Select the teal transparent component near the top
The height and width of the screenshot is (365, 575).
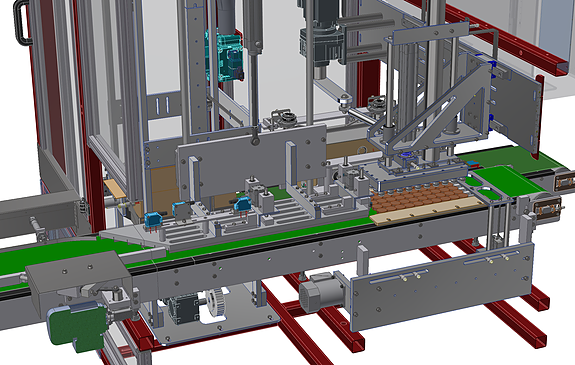[224, 57]
